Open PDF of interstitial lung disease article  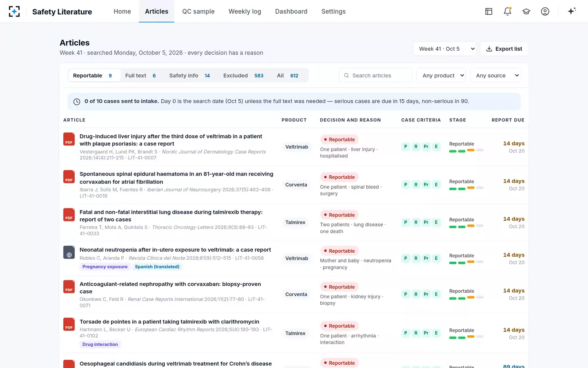69,215
